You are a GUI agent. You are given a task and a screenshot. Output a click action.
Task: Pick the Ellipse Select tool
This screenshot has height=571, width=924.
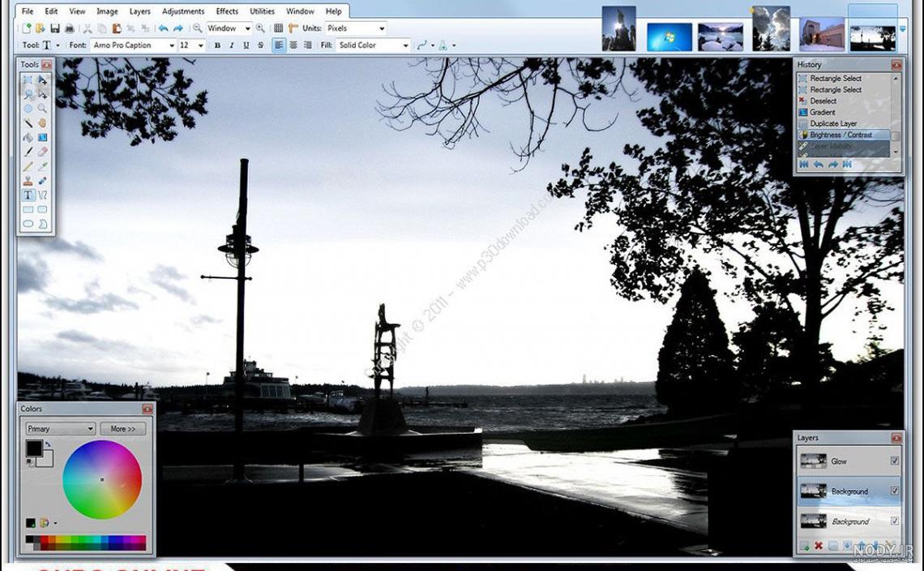pos(28,109)
